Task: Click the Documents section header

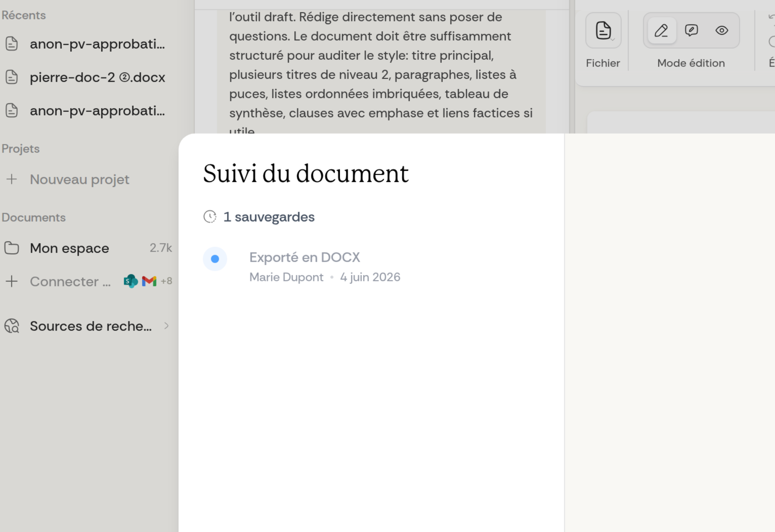Action: click(34, 218)
